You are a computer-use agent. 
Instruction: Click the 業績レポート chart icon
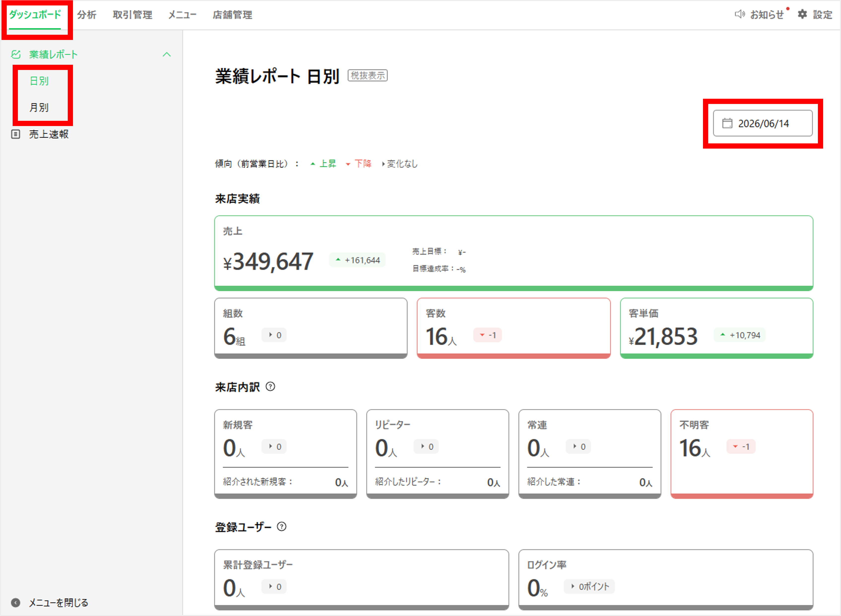pyautogui.click(x=16, y=54)
